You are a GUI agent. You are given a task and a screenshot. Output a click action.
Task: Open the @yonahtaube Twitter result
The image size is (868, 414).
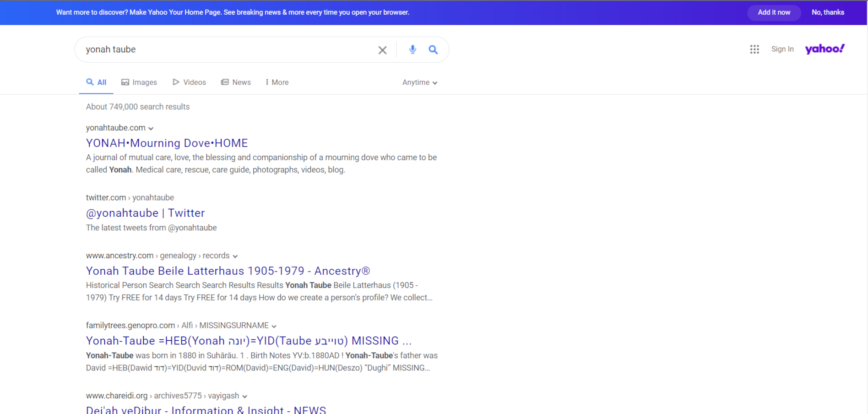tap(145, 213)
